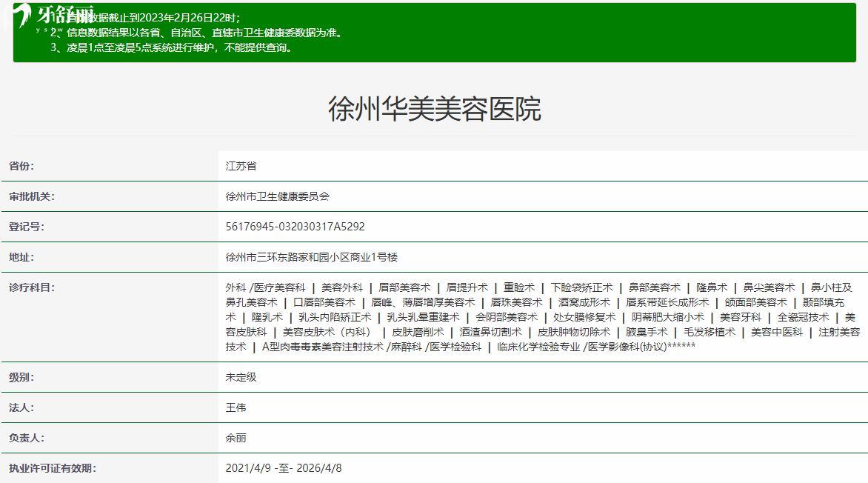The height and width of the screenshot is (483, 868).
Task: Click the 皮肤磨削术 subject
Action: [418, 333]
